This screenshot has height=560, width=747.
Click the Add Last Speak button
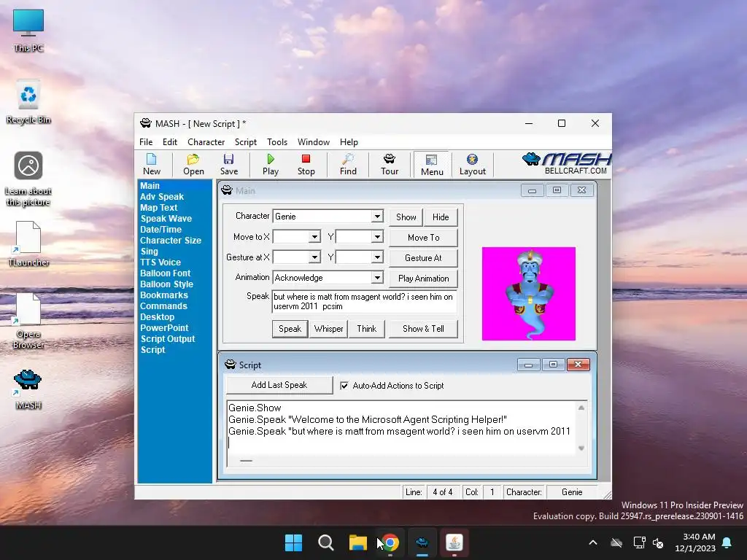point(279,385)
